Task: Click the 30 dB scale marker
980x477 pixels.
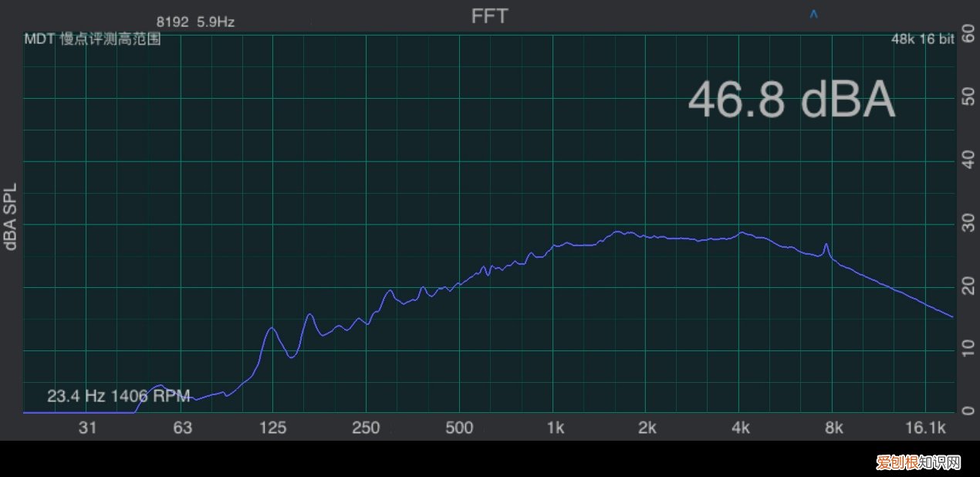Action: (x=968, y=225)
